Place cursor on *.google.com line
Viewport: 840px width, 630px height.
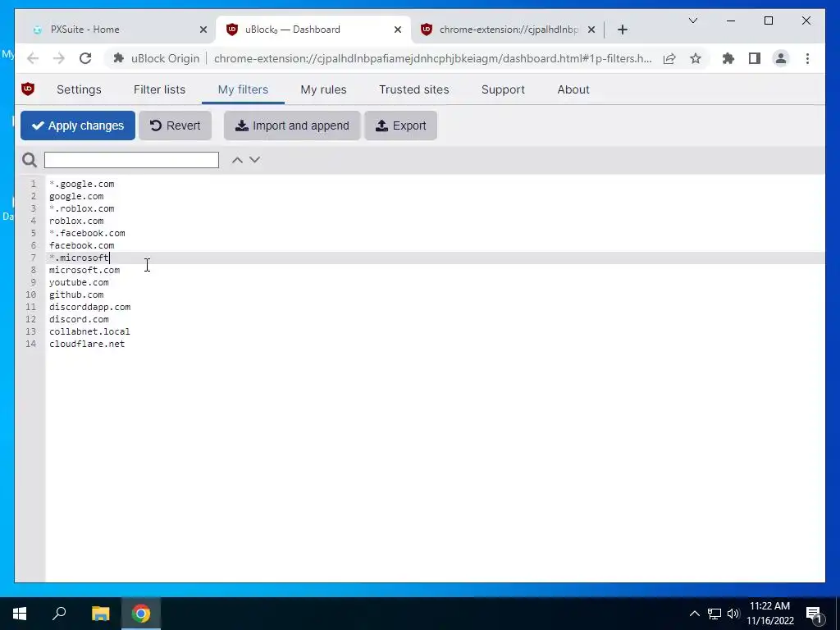point(81,184)
